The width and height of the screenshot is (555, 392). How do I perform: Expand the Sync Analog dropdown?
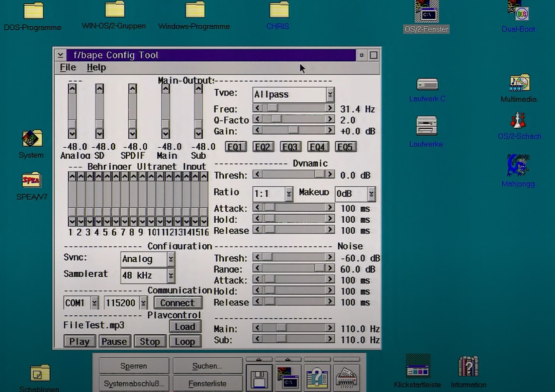click(171, 259)
